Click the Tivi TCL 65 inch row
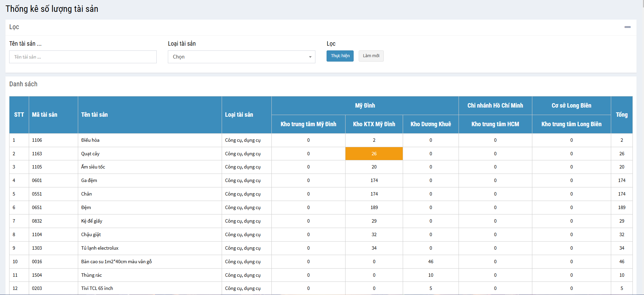Screen dimensions: 644x295 pos(97,288)
